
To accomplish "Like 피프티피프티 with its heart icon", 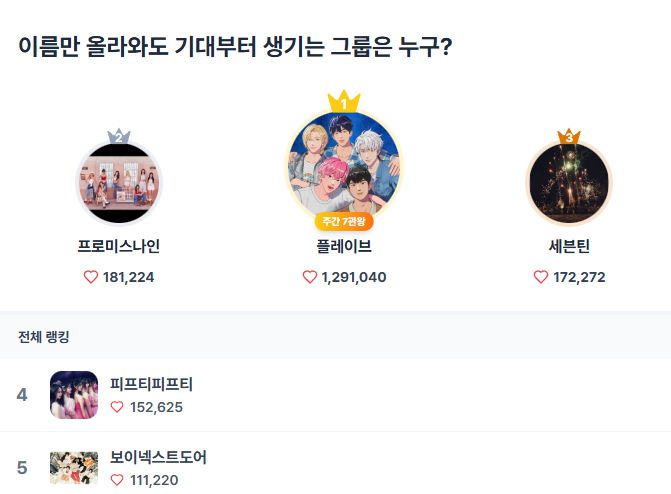I will pyautogui.click(x=117, y=407).
